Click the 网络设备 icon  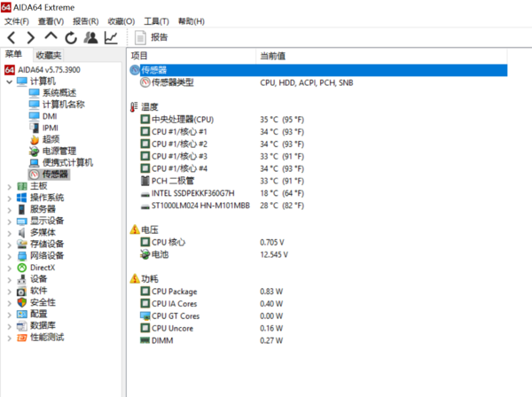21,256
